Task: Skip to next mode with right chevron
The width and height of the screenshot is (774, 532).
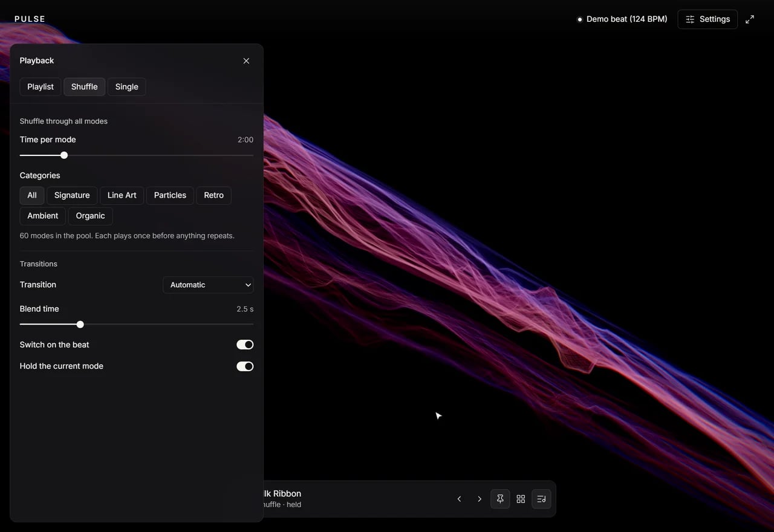Action: (480, 499)
